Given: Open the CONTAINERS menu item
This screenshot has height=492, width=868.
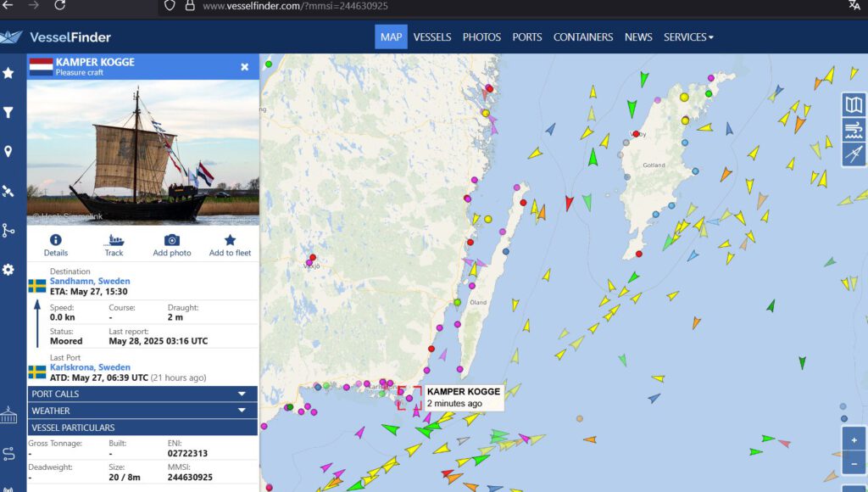Looking at the screenshot, I should [x=583, y=37].
